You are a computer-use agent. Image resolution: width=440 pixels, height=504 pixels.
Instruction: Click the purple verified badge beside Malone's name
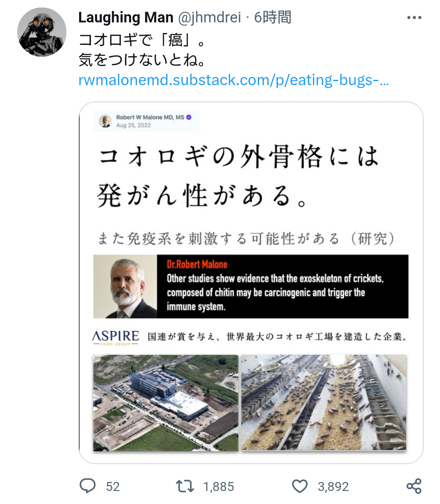pyautogui.click(x=189, y=117)
